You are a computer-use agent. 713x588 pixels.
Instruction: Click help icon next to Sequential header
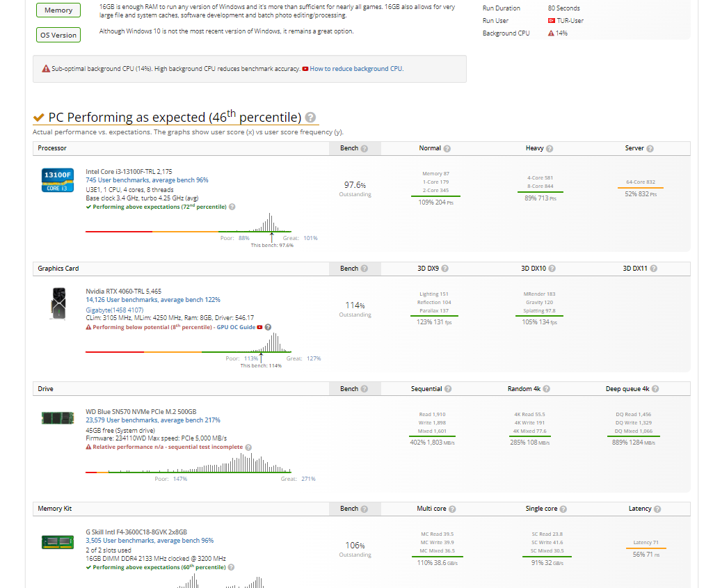tap(448, 389)
